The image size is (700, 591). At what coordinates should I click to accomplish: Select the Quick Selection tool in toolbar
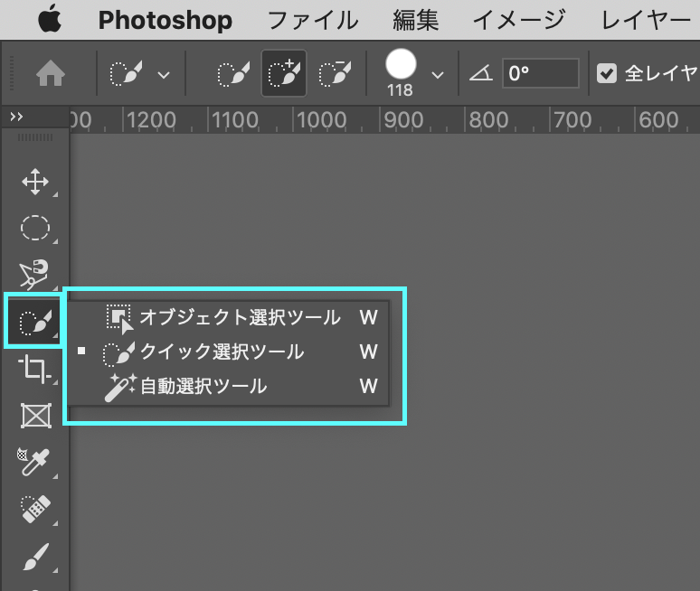coord(35,322)
